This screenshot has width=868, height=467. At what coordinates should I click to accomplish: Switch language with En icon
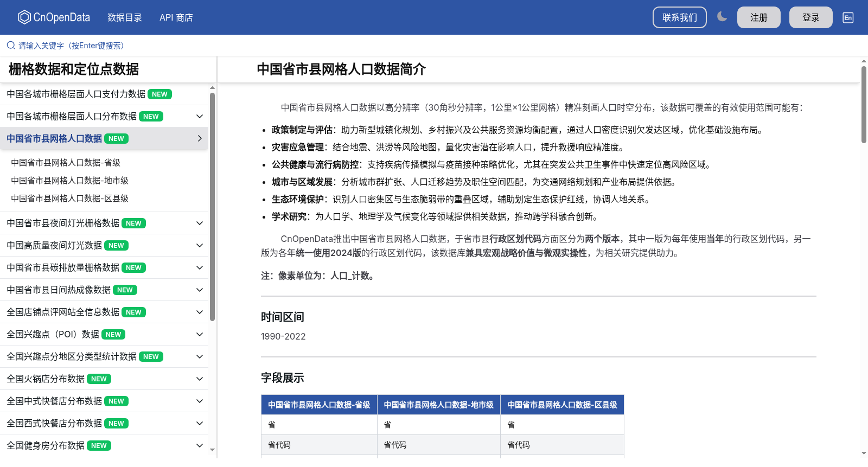coord(848,17)
